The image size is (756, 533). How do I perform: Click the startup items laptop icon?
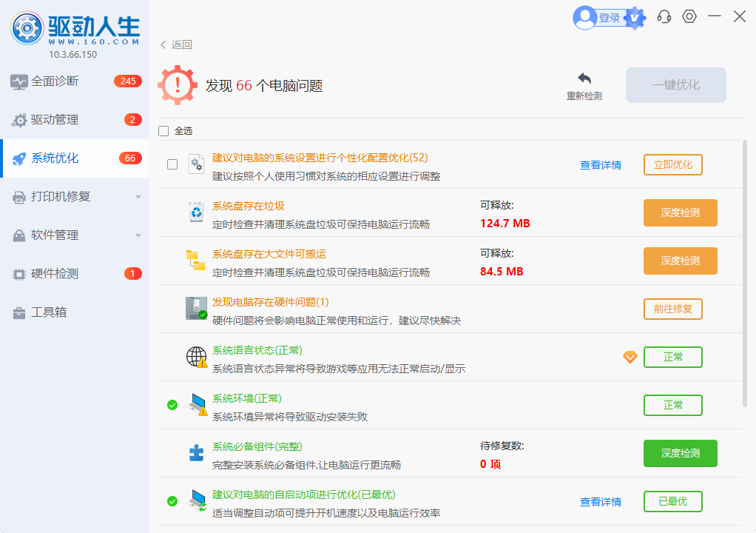tap(198, 500)
